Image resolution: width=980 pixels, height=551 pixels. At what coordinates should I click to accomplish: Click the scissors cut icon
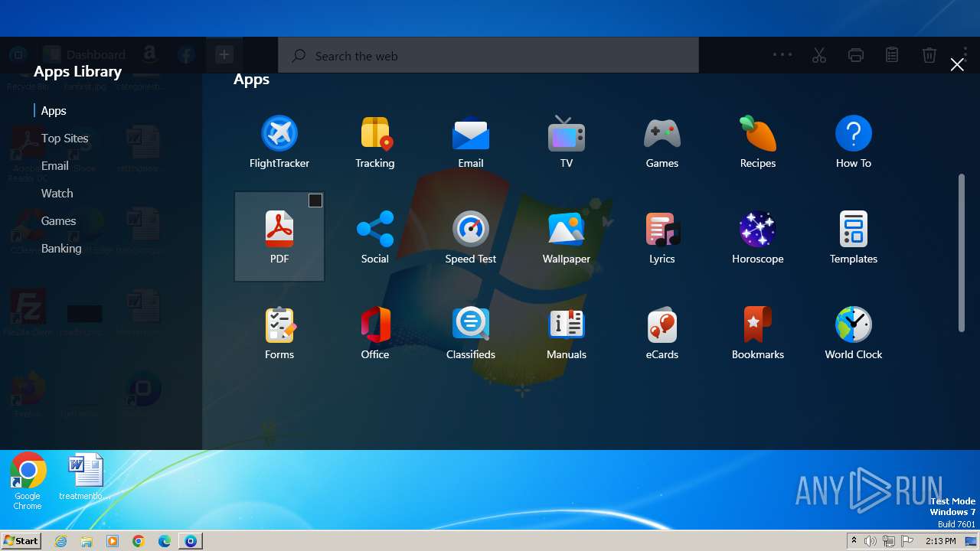(x=819, y=55)
